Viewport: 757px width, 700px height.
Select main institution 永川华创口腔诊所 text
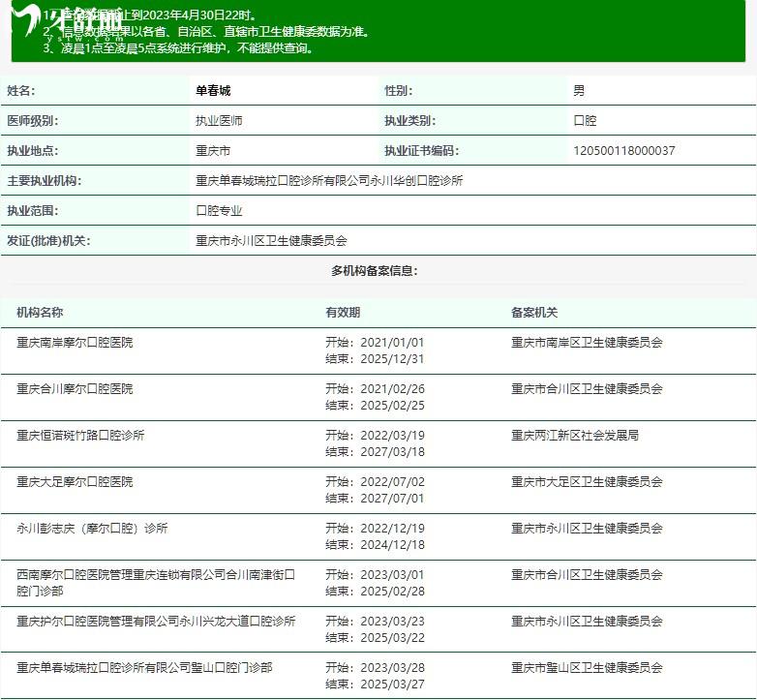[416, 180]
